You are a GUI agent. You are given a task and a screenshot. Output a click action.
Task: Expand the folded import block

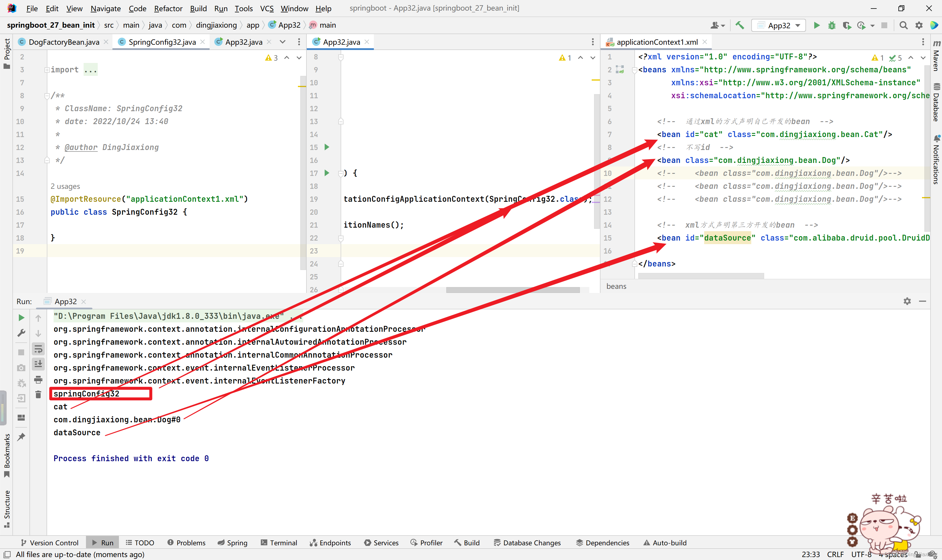point(47,70)
